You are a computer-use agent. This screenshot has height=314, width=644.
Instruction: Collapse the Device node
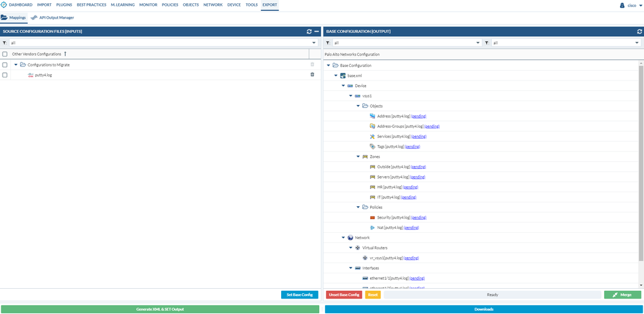coord(344,86)
